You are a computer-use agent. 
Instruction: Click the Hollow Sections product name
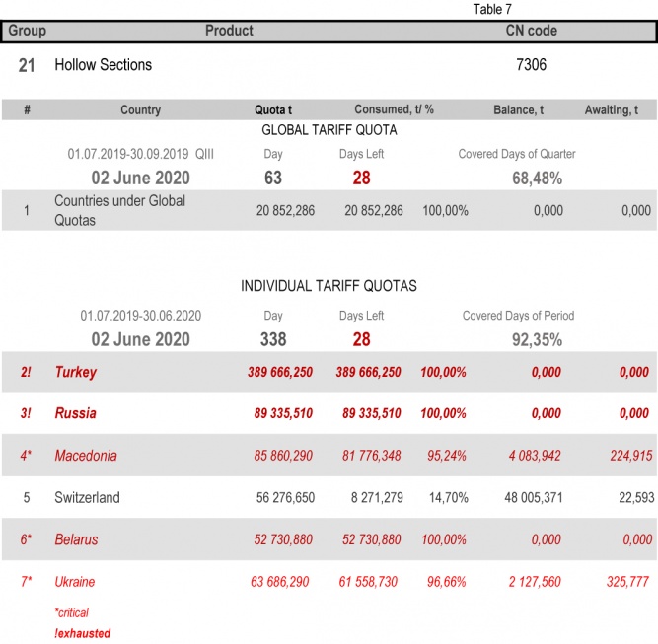point(104,65)
